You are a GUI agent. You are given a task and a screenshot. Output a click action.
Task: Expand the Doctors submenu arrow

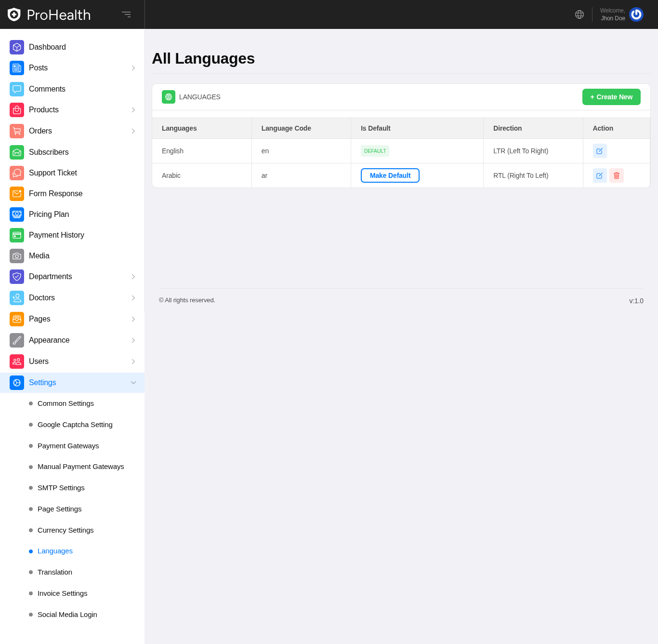133,298
